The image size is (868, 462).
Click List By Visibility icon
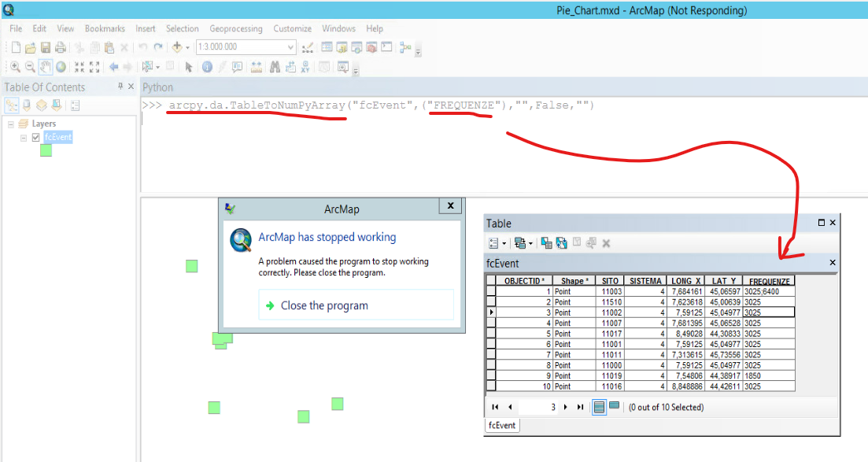coord(42,105)
